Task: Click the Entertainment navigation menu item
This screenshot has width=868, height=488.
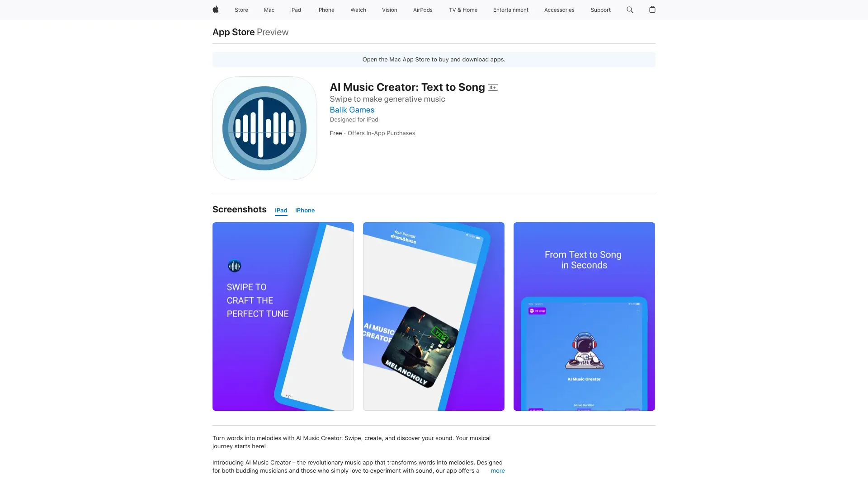Action: tap(510, 9)
